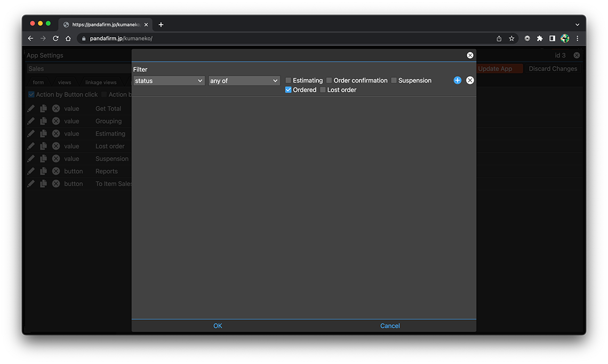Enable the Estimating checkbox

[289, 80]
